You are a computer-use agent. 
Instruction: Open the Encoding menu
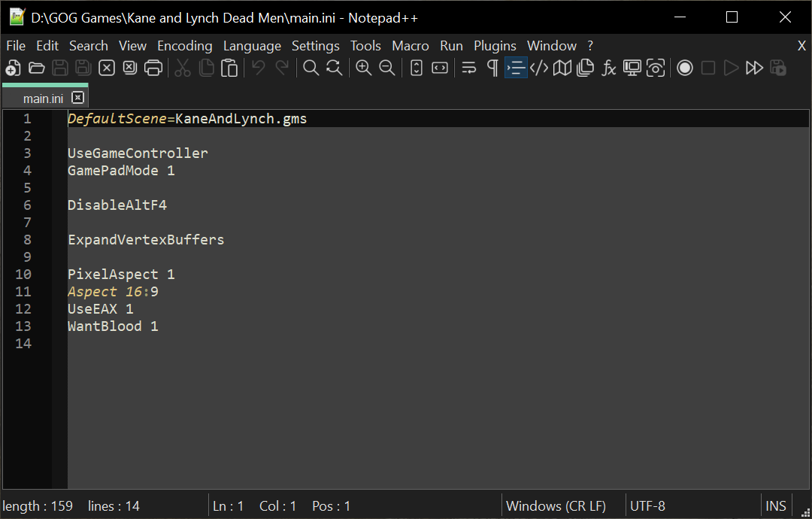(x=185, y=46)
